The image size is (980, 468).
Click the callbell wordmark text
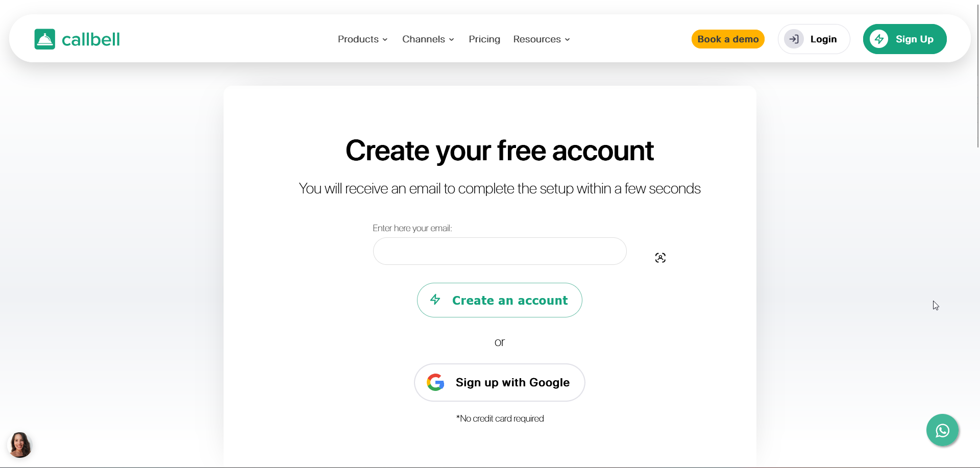pyautogui.click(x=91, y=39)
